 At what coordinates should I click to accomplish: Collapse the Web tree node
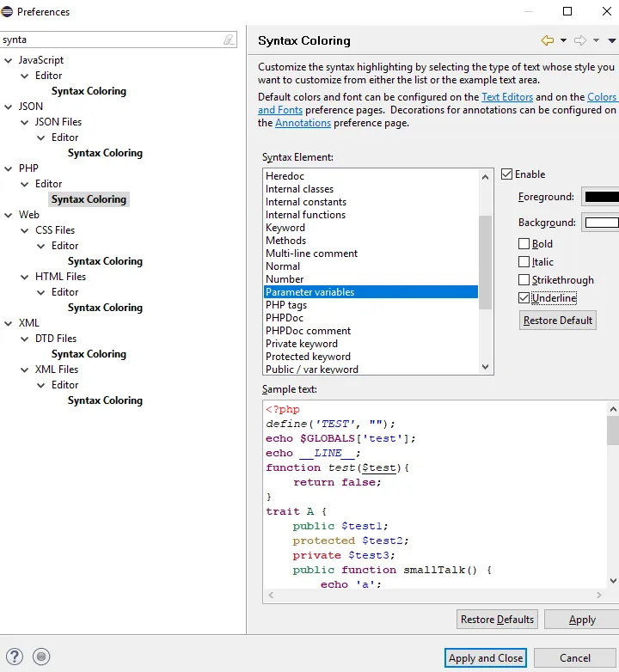pyautogui.click(x=8, y=215)
